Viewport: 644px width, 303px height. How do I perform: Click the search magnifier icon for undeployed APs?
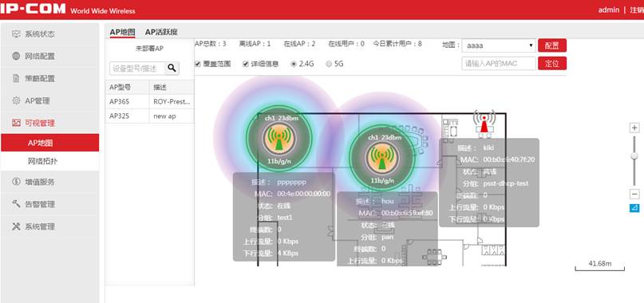[172, 68]
